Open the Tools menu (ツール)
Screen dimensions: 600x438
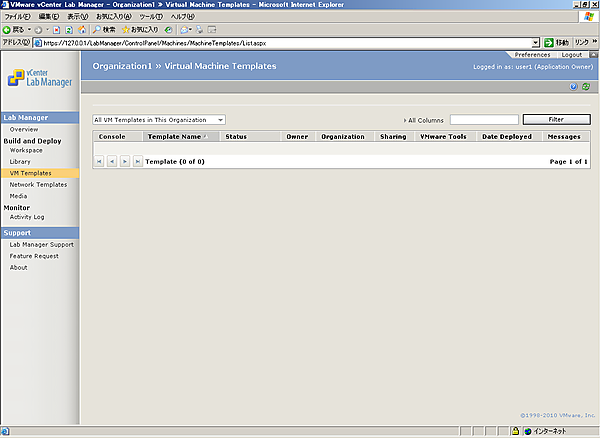pos(151,16)
